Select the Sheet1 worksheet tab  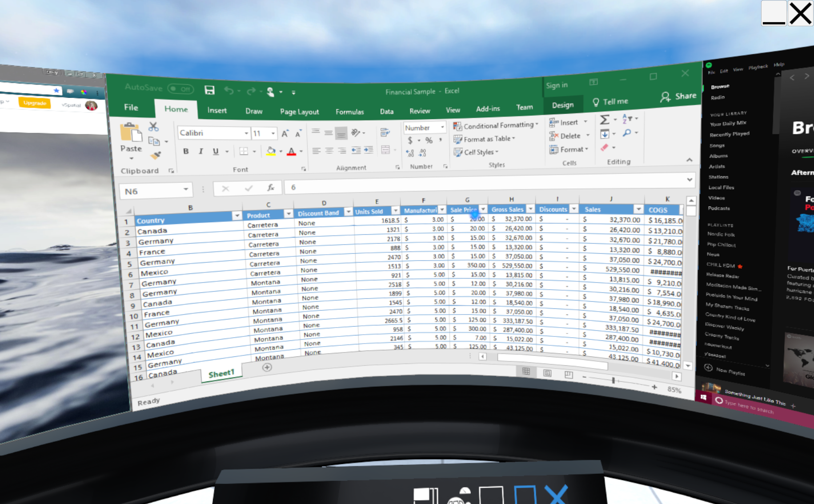click(x=221, y=373)
